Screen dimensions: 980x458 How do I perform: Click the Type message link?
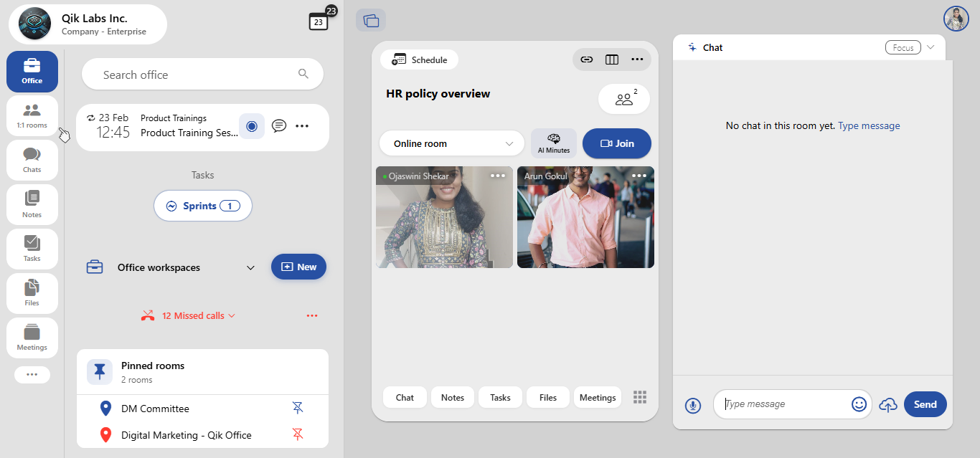[x=869, y=125]
